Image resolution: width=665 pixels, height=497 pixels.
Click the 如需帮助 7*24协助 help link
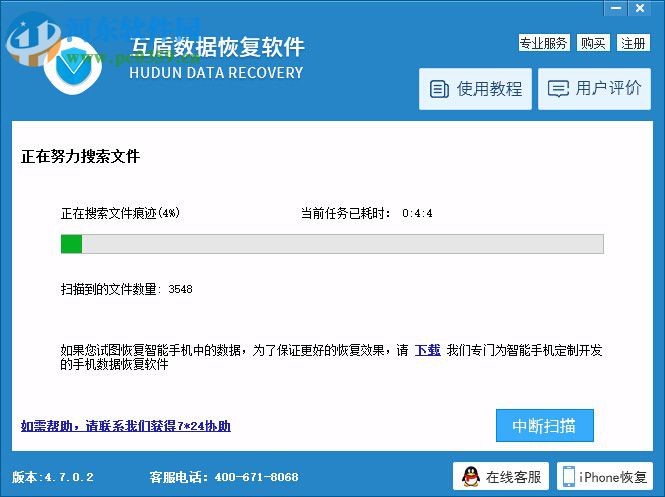point(126,426)
